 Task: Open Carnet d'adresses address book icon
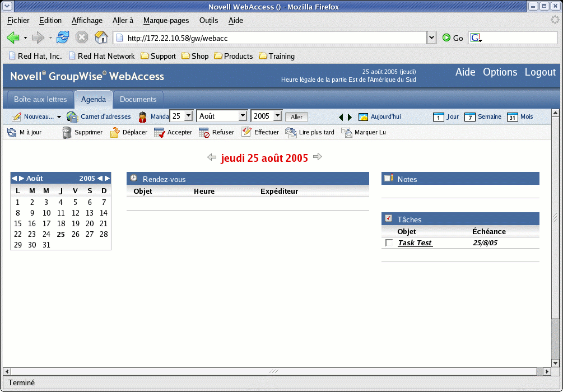click(72, 117)
